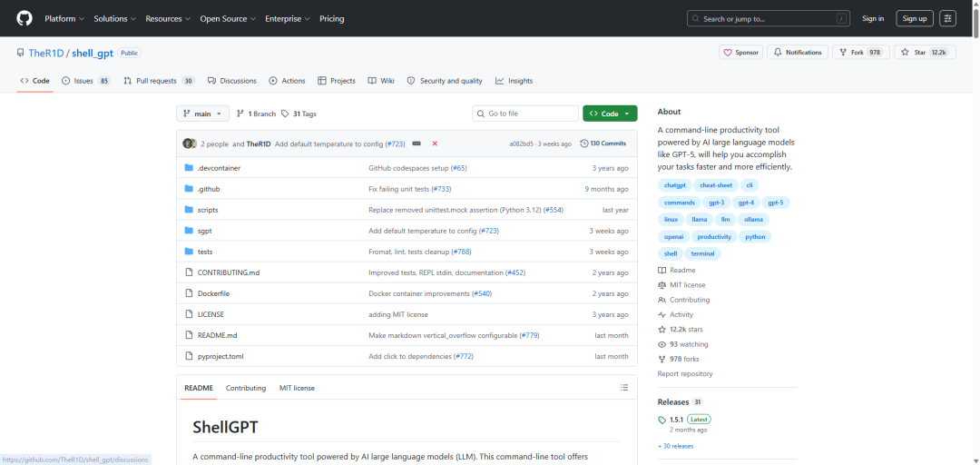
Task: Open the 1.5.1 Latest release
Action: (685, 420)
